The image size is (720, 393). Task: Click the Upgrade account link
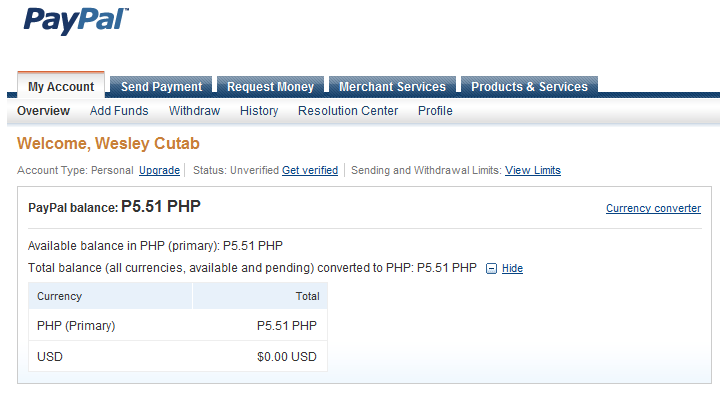pyautogui.click(x=159, y=170)
